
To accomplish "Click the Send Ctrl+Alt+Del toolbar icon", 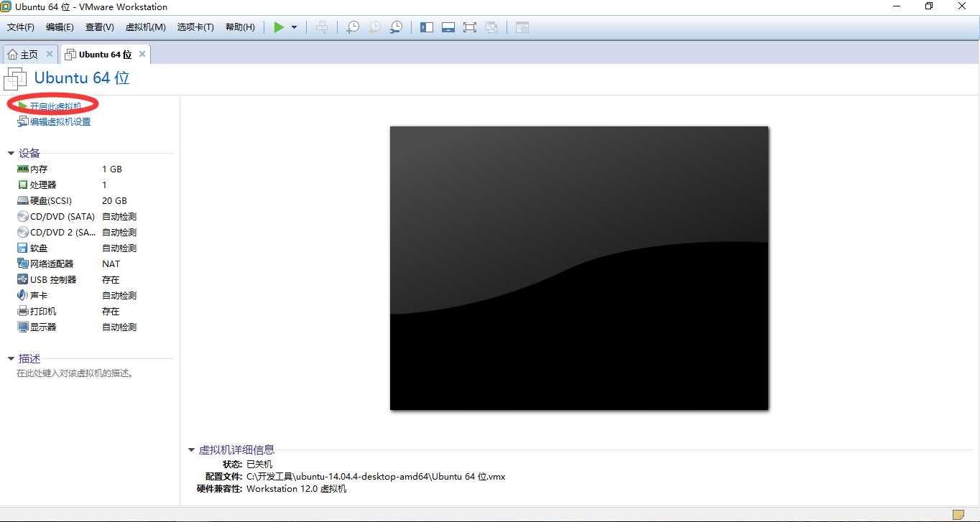I will click(x=322, y=27).
